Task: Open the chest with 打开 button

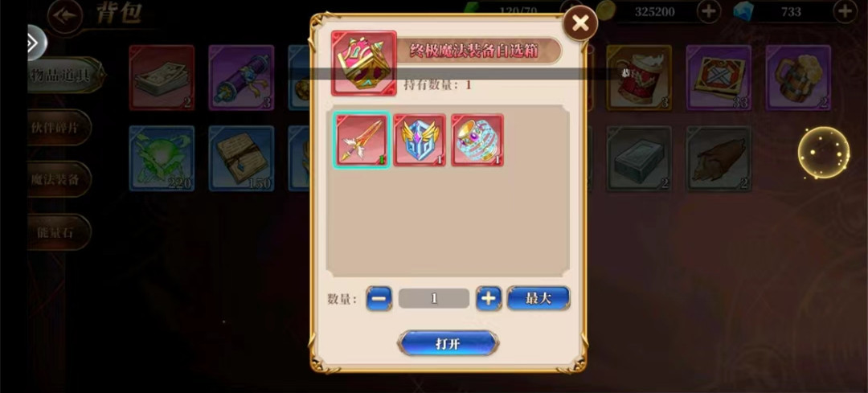Action: tap(448, 343)
